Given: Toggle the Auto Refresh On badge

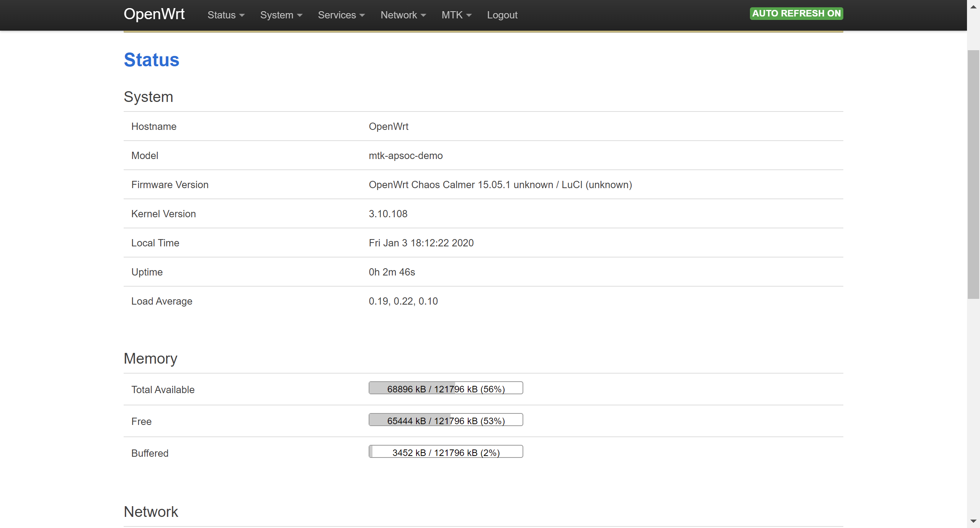Looking at the screenshot, I should pos(796,13).
